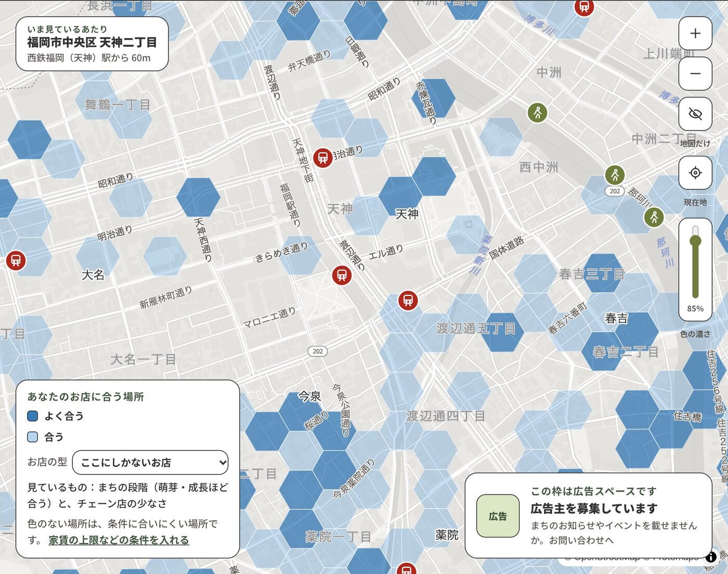Select the dark hexagon on 赤煉瓦通り

tap(433, 98)
